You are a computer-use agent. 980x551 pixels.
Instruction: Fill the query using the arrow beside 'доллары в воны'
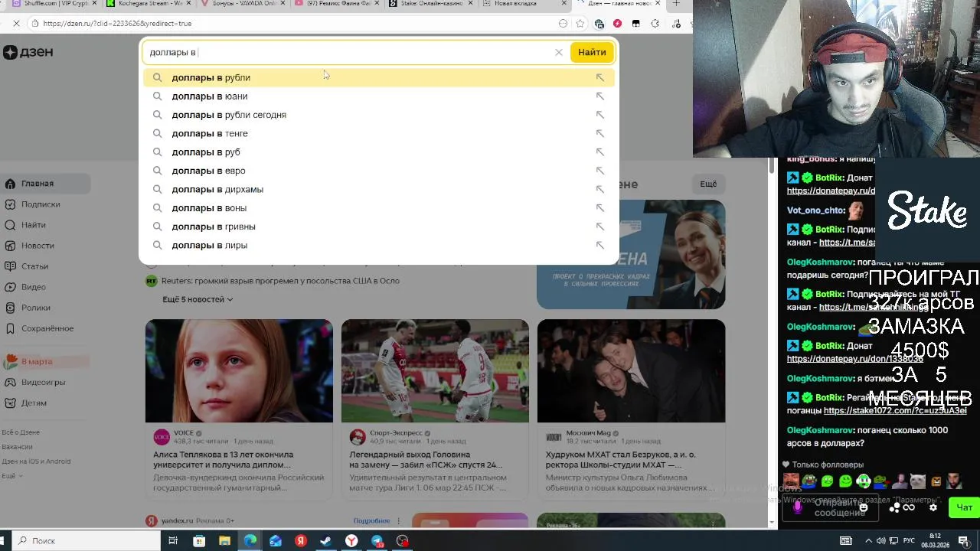pyautogui.click(x=599, y=208)
